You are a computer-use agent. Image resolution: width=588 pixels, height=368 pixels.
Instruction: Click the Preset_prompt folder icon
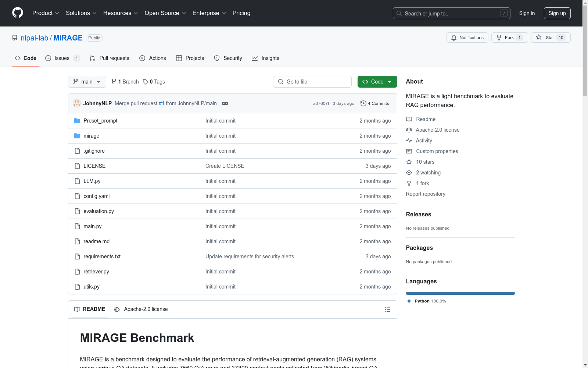tap(77, 121)
